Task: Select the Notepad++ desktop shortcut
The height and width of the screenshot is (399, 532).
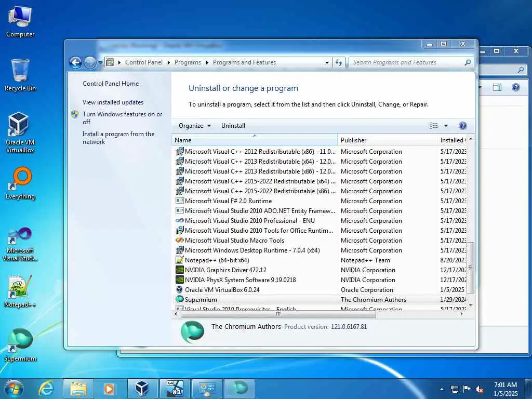Action: [20, 292]
